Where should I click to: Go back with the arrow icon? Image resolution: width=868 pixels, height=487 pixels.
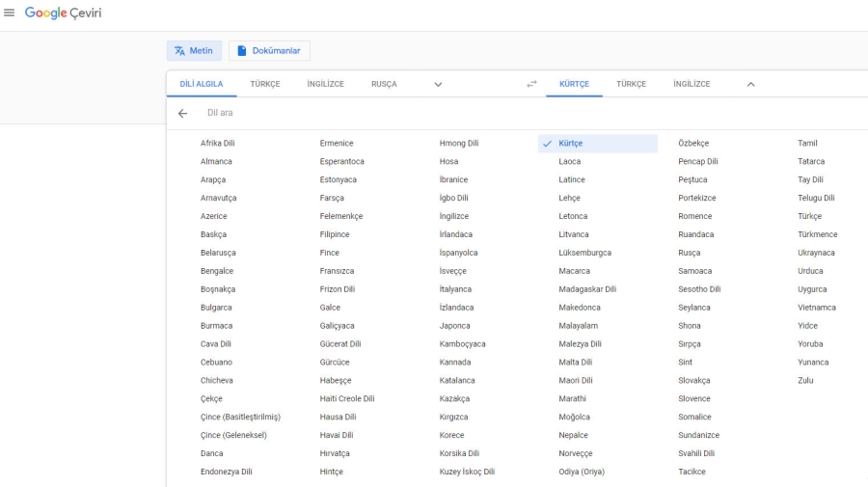(182, 114)
